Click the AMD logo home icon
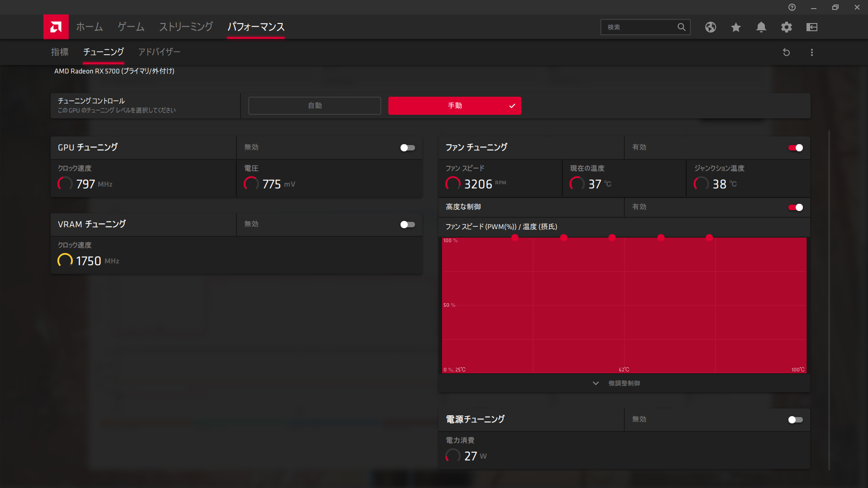 pyautogui.click(x=56, y=27)
